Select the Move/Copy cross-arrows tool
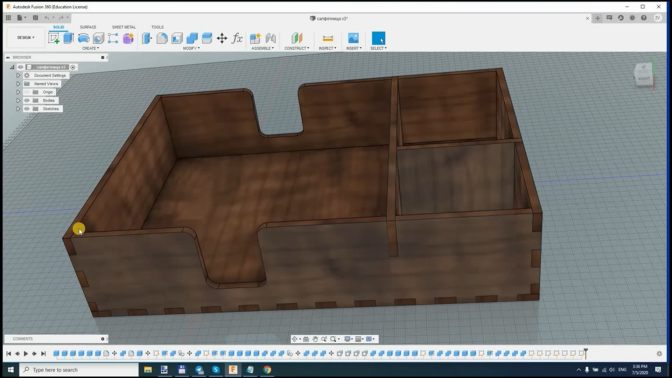 coord(222,38)
